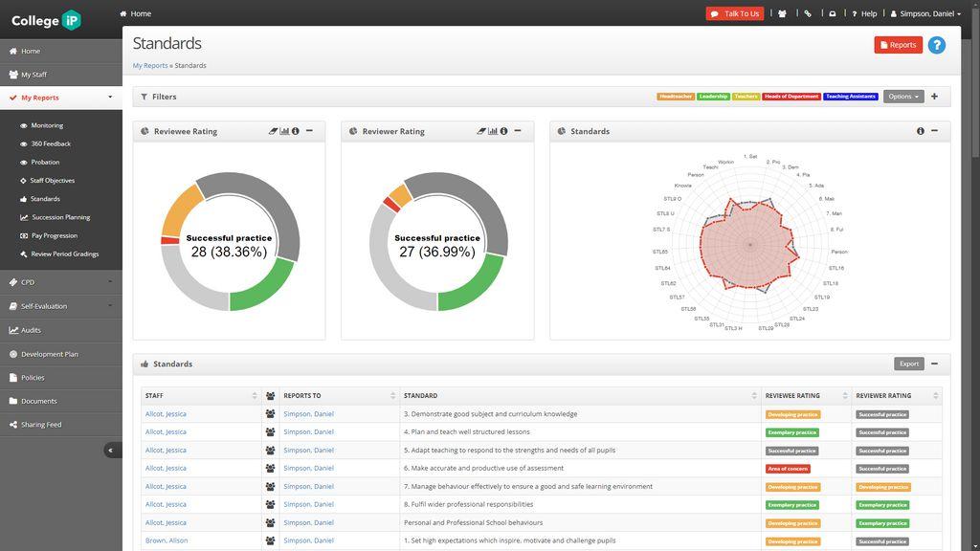Click team icon in row for standard 6
This screenshot has width=980, height=551.
[x=270, y=468]
